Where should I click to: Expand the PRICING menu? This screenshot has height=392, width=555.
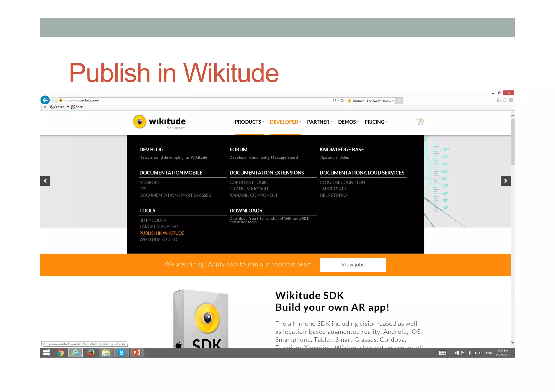tap(376, 122)
